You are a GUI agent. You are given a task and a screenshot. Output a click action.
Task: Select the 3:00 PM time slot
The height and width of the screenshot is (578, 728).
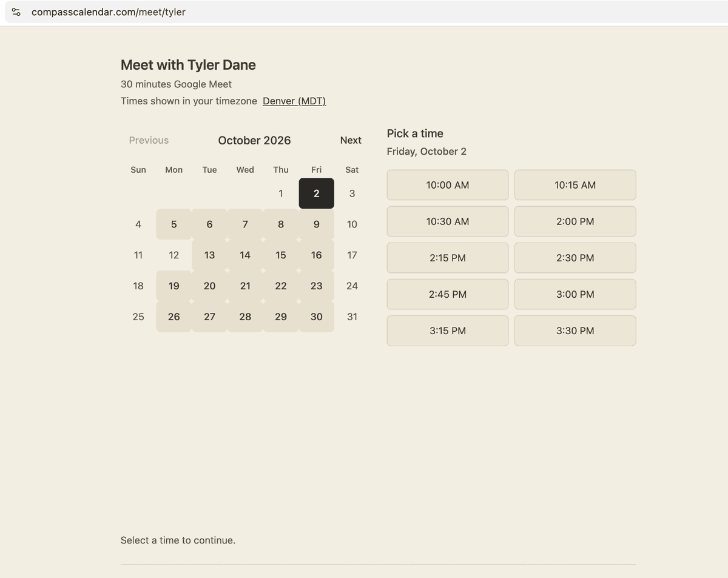[575, 294]
